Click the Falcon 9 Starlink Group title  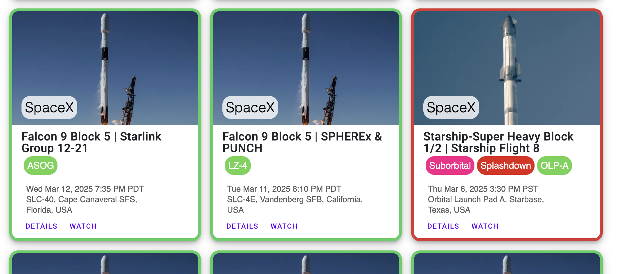tap(91, 142)
